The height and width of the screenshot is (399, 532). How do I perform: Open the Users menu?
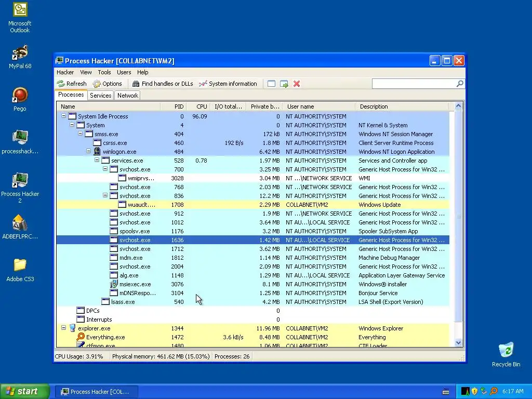click(x=124, y=72)
